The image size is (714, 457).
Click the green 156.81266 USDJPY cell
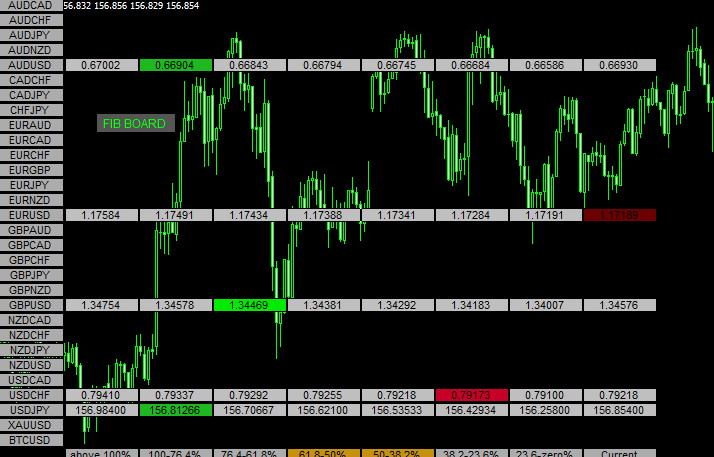pos(175,410)
